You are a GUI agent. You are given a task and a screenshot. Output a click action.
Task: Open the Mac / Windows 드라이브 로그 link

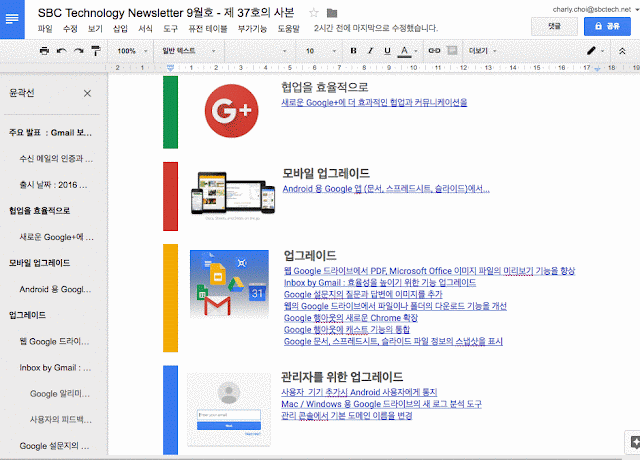(x=381, y=404)
